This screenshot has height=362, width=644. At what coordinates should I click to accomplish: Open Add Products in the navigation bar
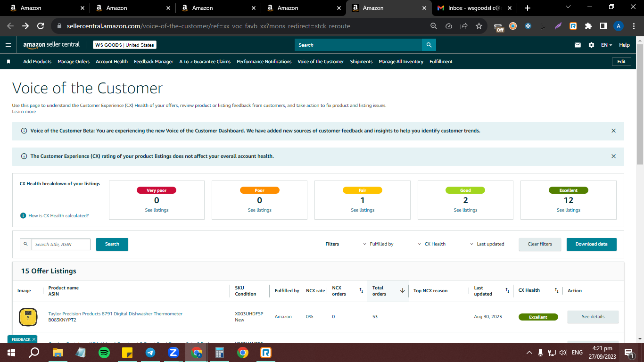pyautogui.click(x=37, y=62)
